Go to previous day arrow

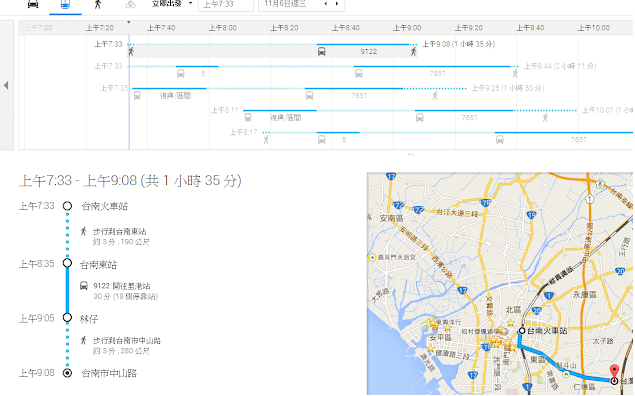point(326,4)
